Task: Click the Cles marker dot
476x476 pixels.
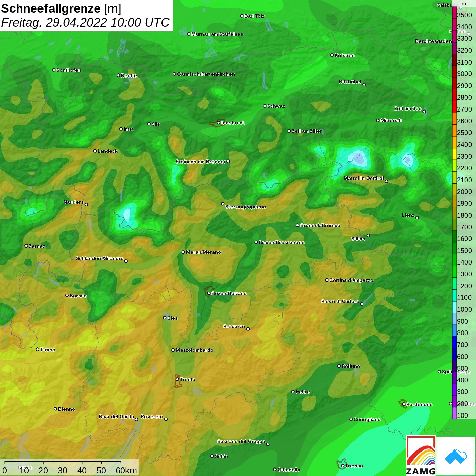Action: [165, 318]
